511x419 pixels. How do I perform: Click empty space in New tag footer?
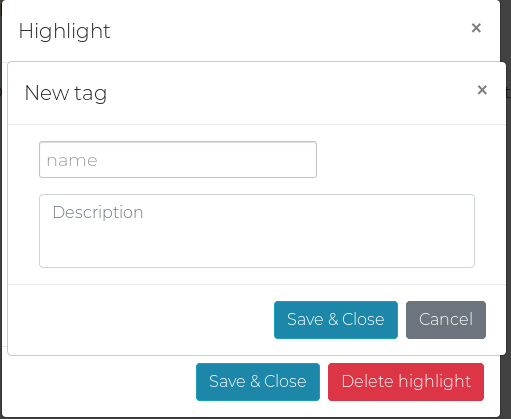click(140, 320)
